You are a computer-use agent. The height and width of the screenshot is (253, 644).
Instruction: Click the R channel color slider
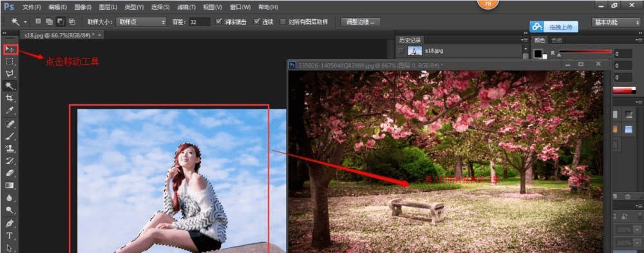click(x=585, y=52)
